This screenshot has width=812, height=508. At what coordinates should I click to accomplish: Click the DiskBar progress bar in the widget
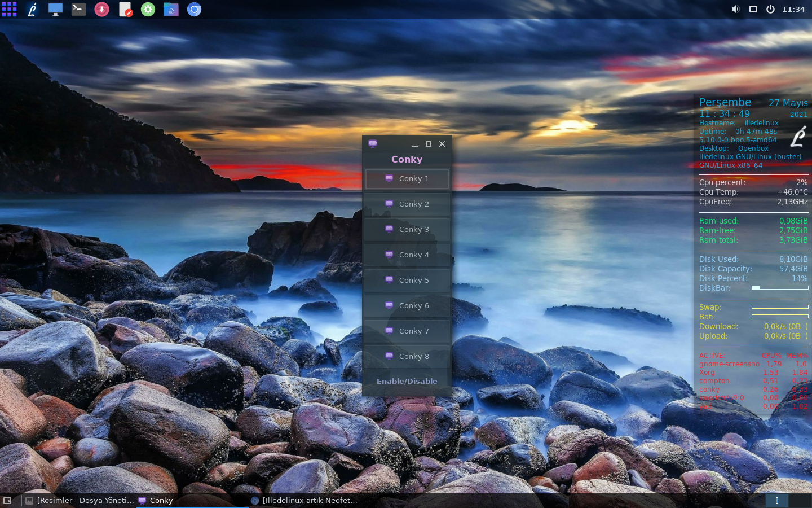click(x=780, y=288)
